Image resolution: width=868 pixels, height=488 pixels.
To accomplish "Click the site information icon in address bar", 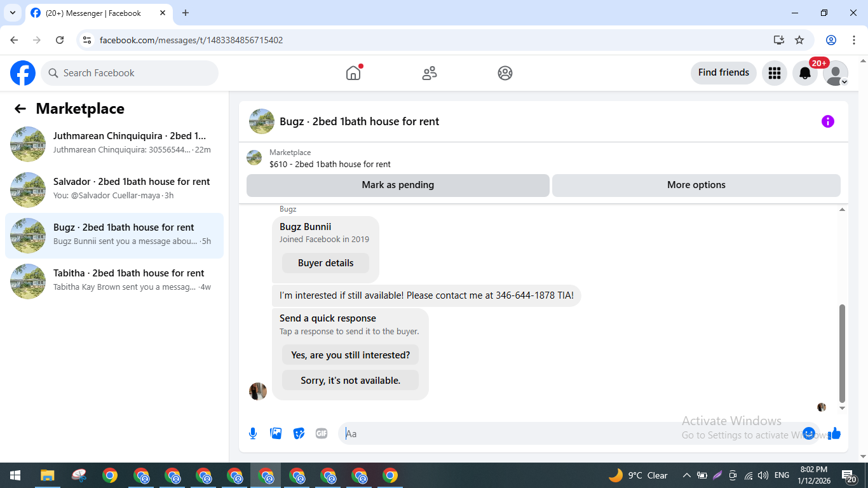I will (x=88, y=40).
